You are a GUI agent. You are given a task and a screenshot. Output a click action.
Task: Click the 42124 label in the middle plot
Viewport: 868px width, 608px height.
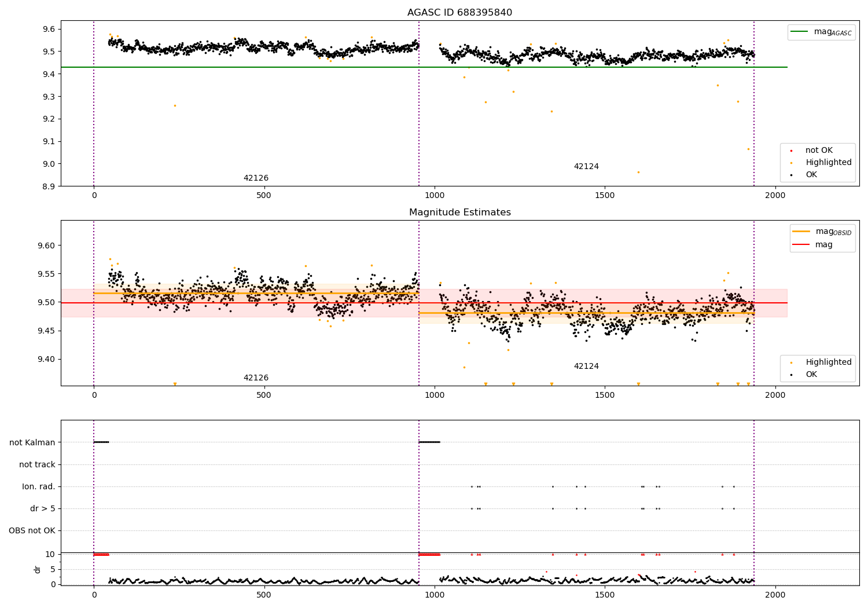pos(586,367)
